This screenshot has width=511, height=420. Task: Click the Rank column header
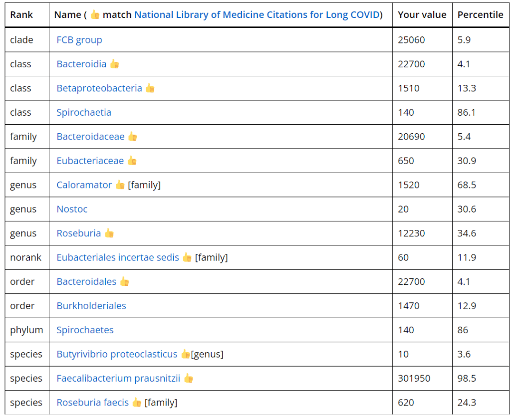[x=21, y=15]
